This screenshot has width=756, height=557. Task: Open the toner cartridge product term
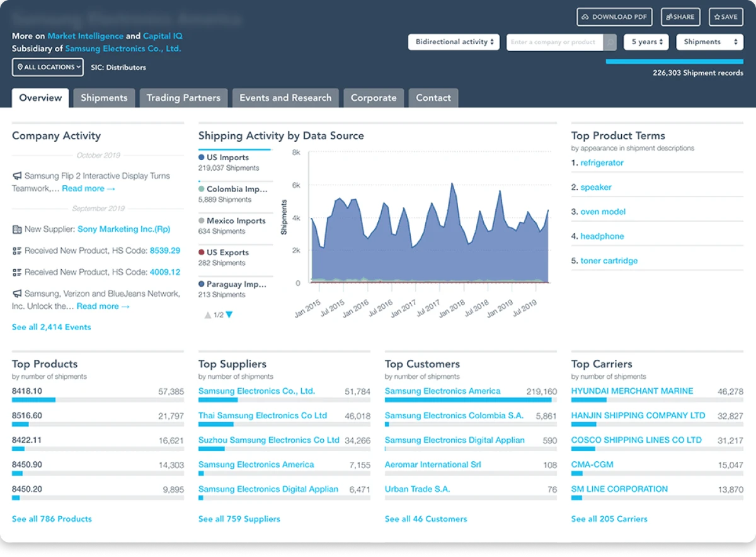(x=609, y=261)
